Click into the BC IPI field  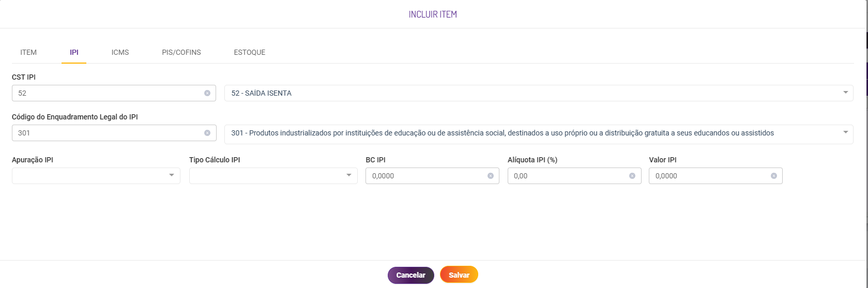pos(426,176)
